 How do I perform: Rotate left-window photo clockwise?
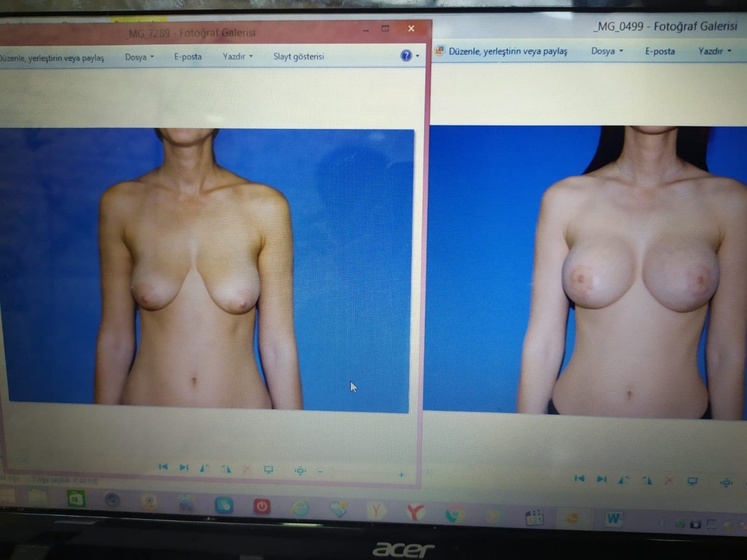(x=226, y=469)
